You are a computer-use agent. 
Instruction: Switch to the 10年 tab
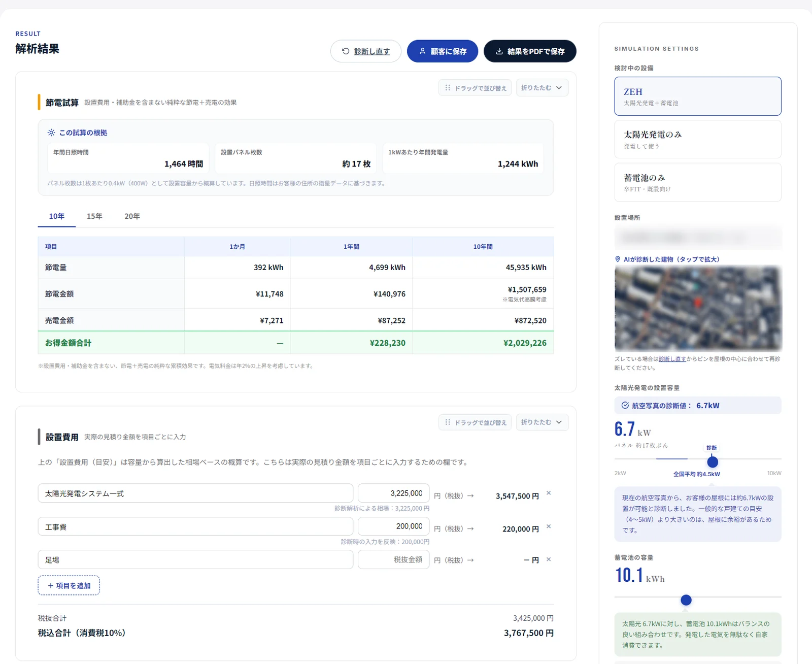(57, 216)
